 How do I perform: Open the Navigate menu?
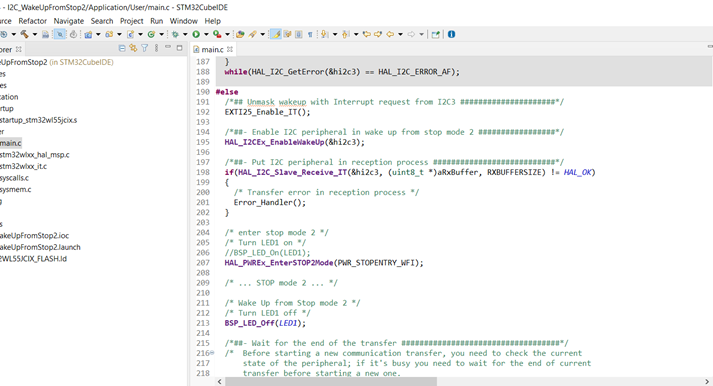point(69,21)
